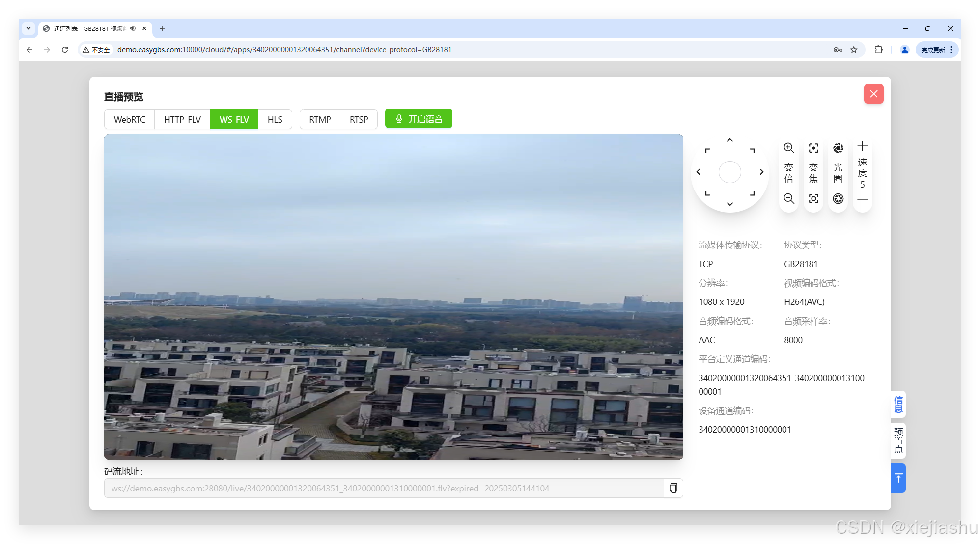
Task: Decrease PTZ speed with minus button
Action: (x=863, y=200)
